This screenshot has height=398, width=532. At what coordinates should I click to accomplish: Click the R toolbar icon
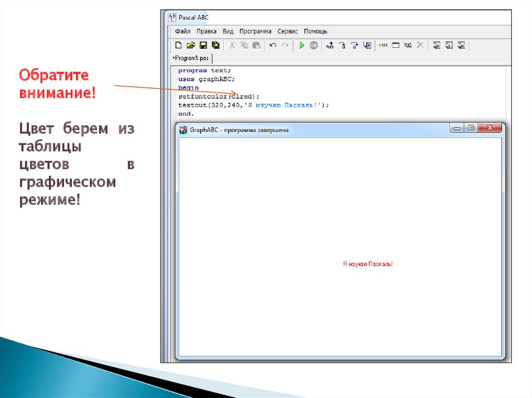pyautogui.click(x=461, y=45)
